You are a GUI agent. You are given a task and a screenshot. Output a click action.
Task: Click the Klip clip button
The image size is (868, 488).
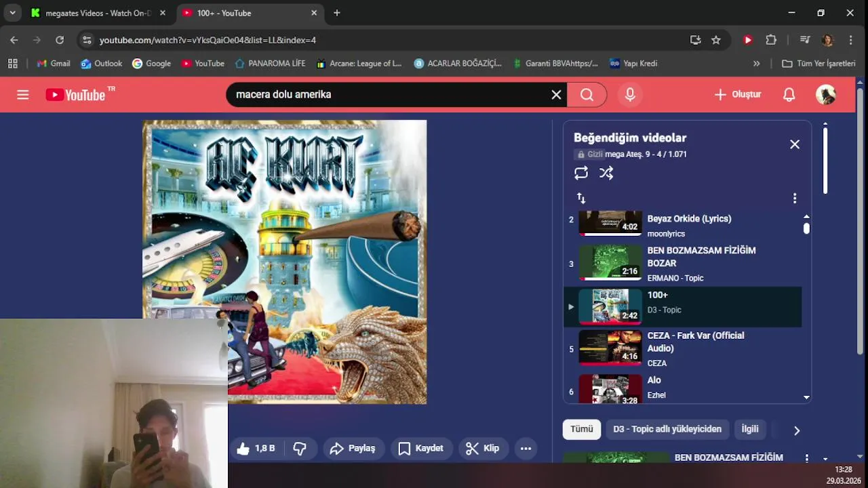483,448
